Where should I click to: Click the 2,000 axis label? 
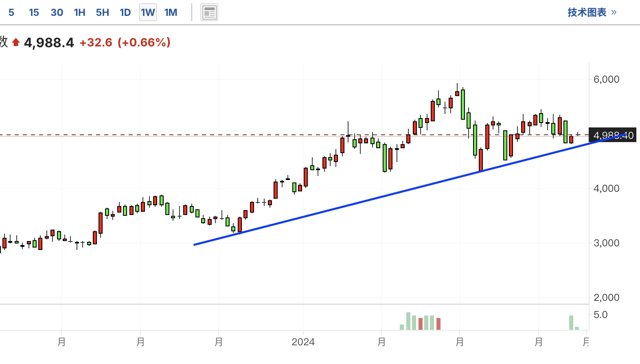[x=606, y=298]
